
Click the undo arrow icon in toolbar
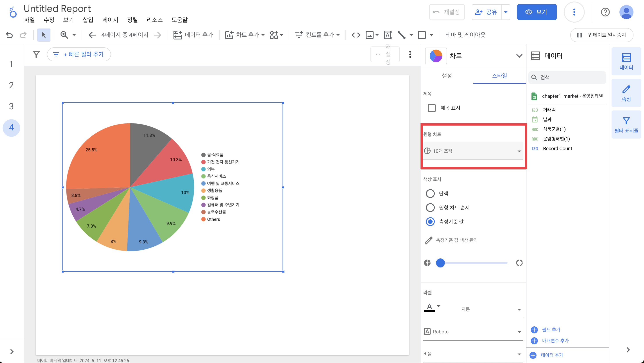(9, 35)
